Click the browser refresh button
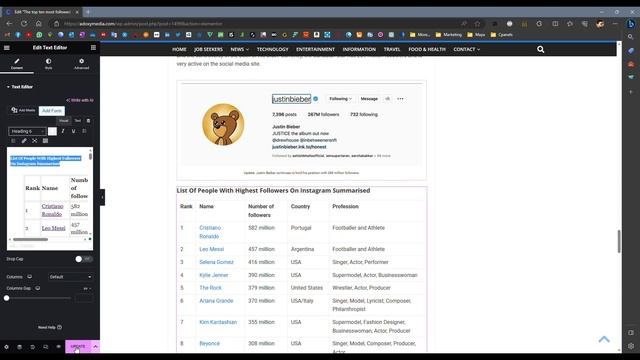Viewport: 640px width, 360px height. [x=24, y=24]
